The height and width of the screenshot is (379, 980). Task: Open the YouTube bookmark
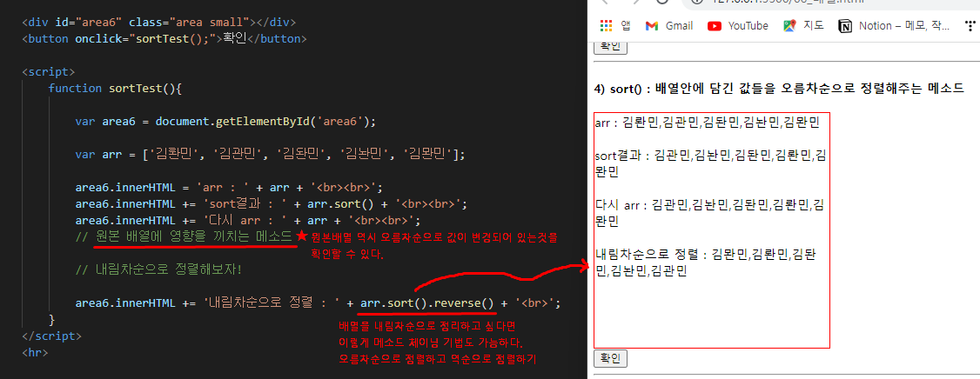[x=737, y=25]
